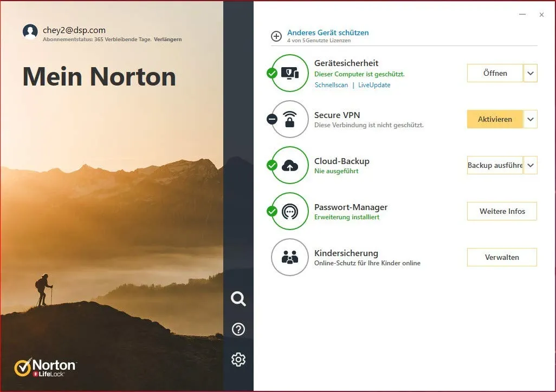Click the Öffnen button for Gerätesicherheit
Image resolution: width=556 pixels, height=392 pixels.
point(495,73)
